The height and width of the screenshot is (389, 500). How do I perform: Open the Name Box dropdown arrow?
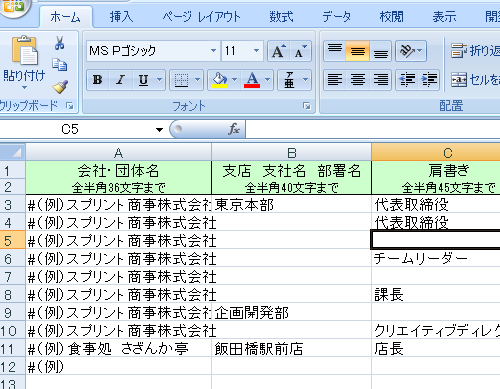pos(160,129)
